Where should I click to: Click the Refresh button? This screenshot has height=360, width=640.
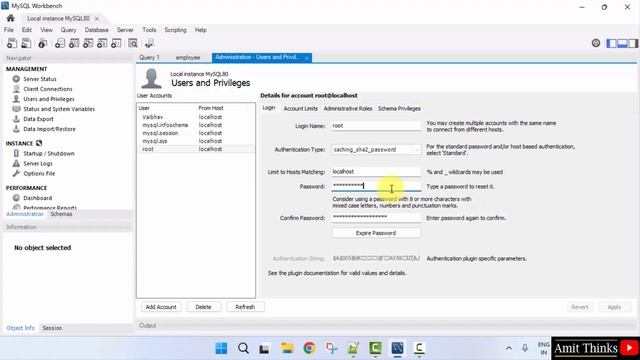pyautogui.click(x=245, y=307)
